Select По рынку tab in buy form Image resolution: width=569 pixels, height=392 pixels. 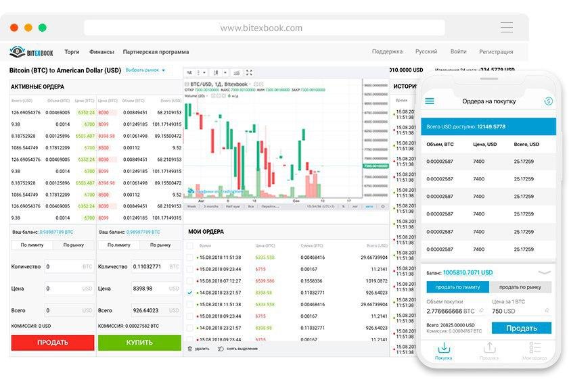[x=160, y=245]
